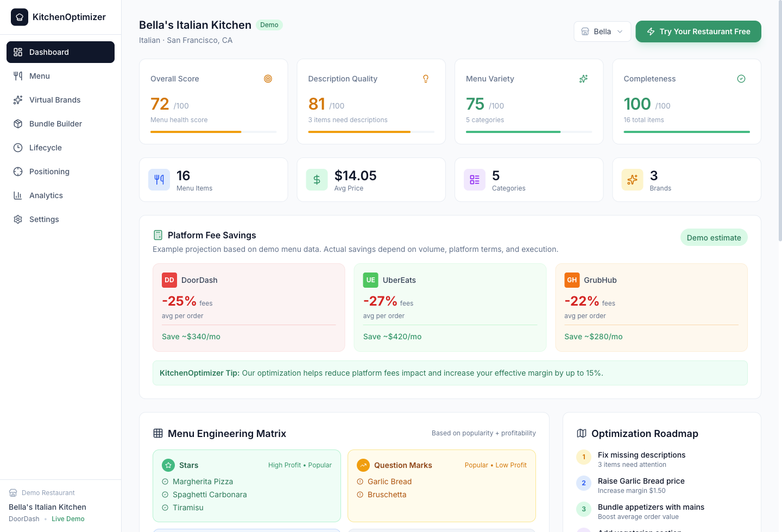Click roadmap step 2 number badge
The height and width of the screenshot is (532, 782).
[x=584, y=483]
